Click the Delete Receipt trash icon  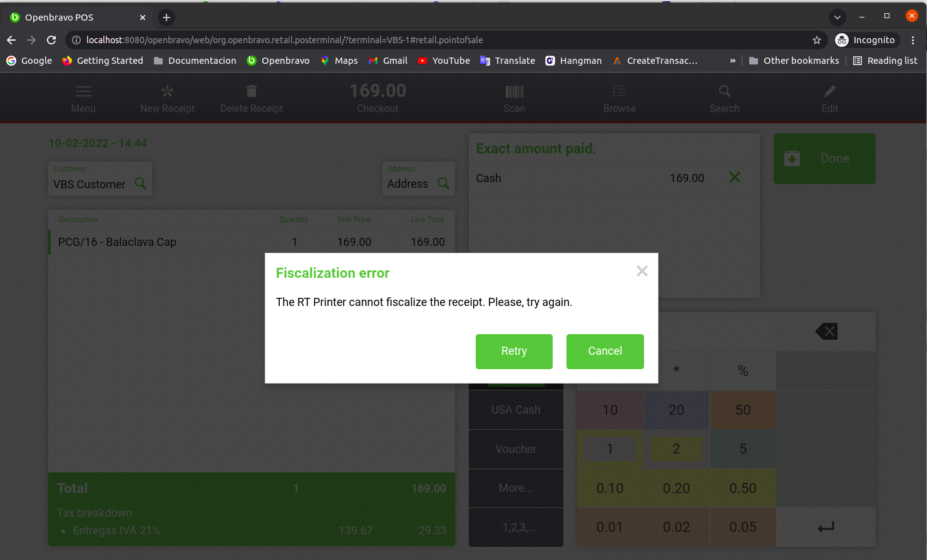coord(252,91)
